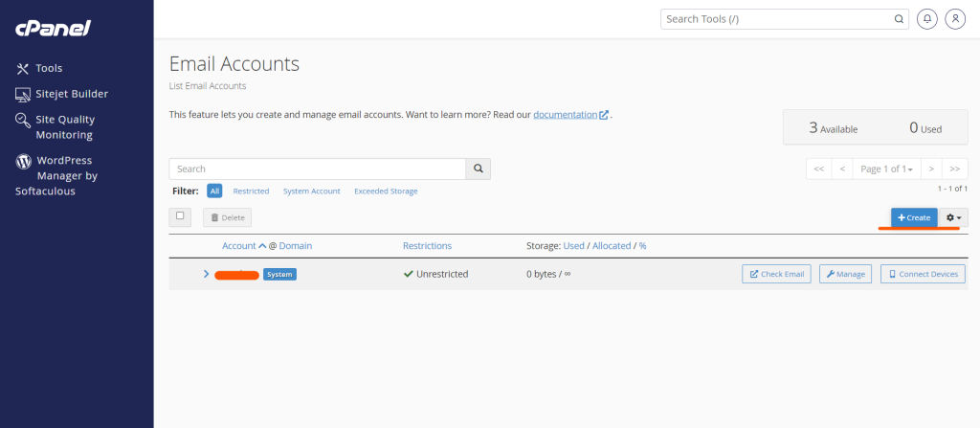
Task: Click the cPanel logo
Action: [53, 29]
